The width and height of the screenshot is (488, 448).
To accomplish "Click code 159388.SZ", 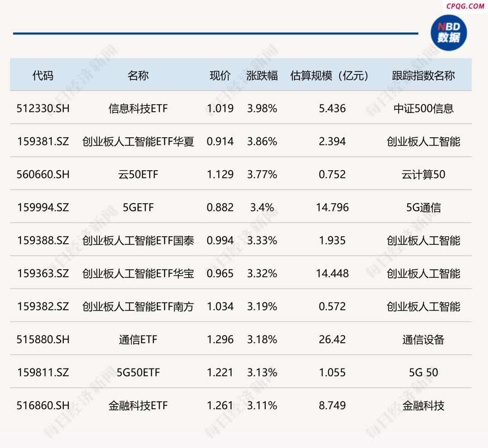I will (x=43, y=241).
